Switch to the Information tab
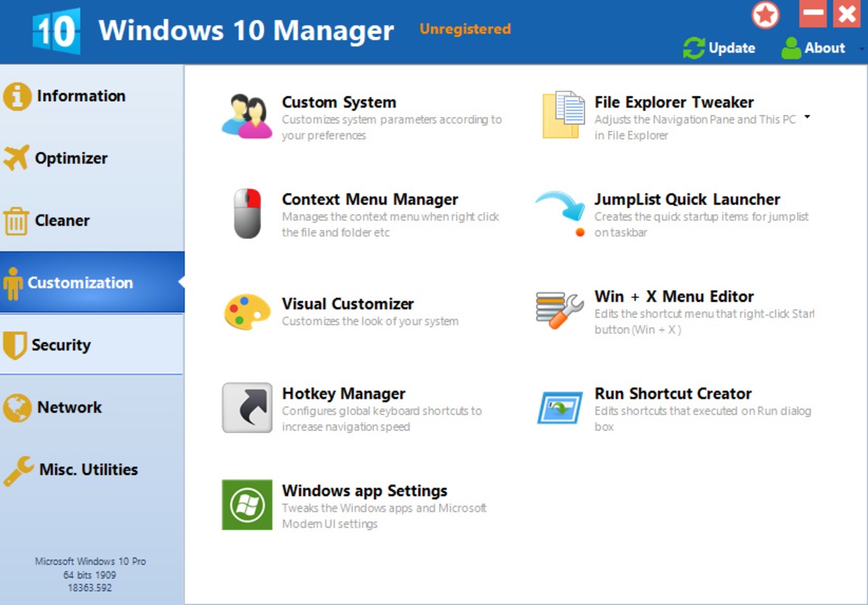 [81, 96]
